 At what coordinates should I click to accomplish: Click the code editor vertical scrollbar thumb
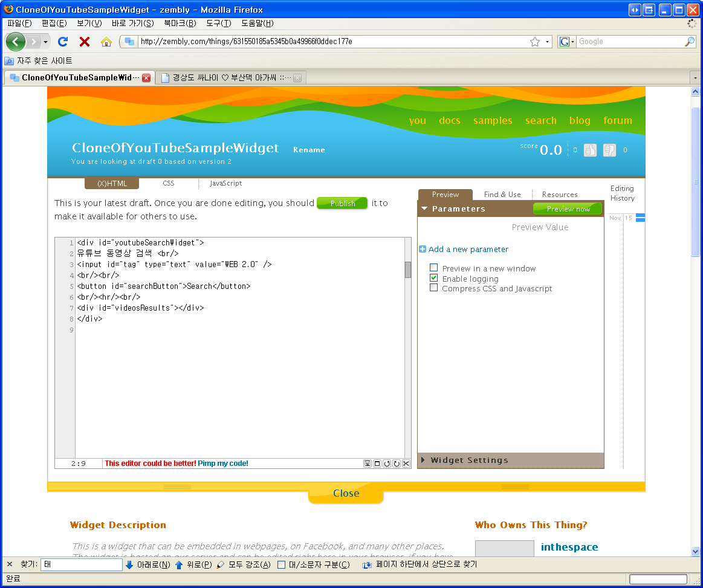[408, 270]
